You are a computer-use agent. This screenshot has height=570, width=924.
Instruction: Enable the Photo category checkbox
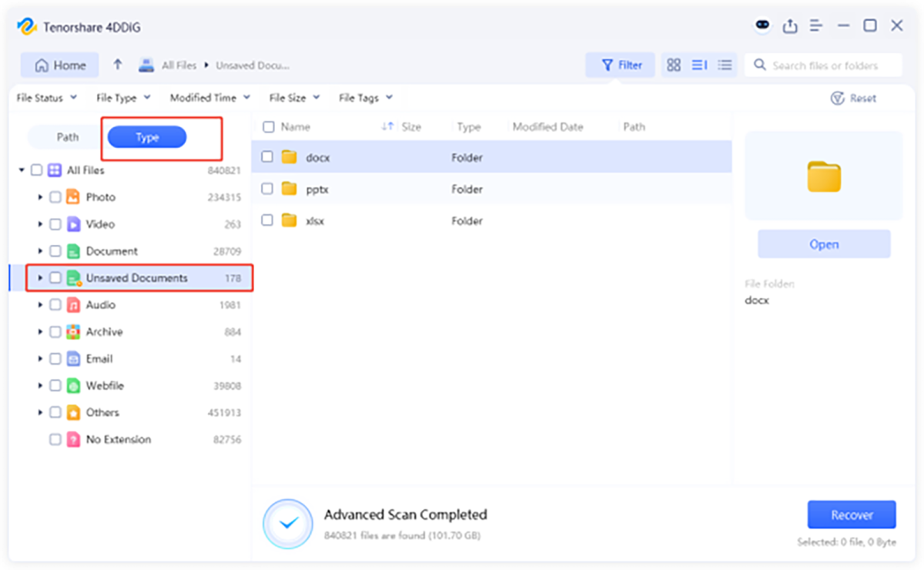[55, 197]
